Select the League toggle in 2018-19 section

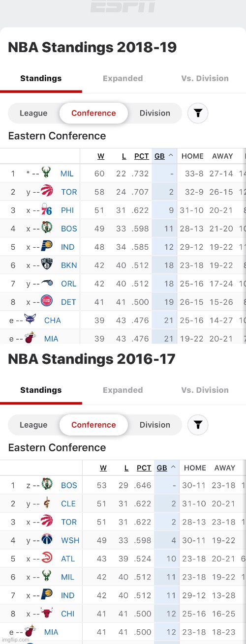coord(33,113)
